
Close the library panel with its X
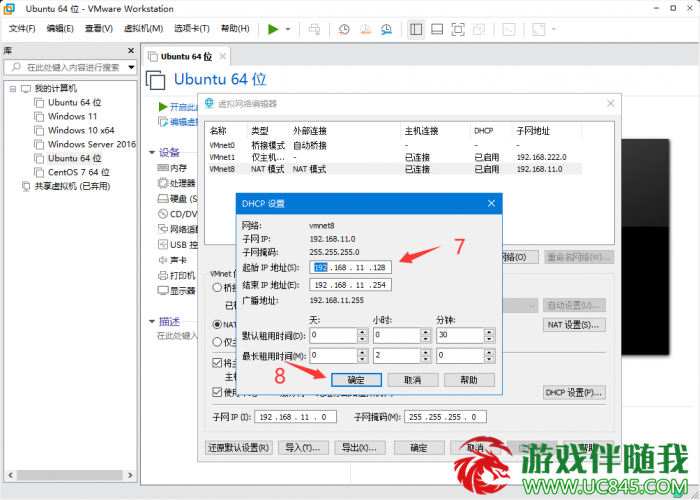click(x=131, y=51)
